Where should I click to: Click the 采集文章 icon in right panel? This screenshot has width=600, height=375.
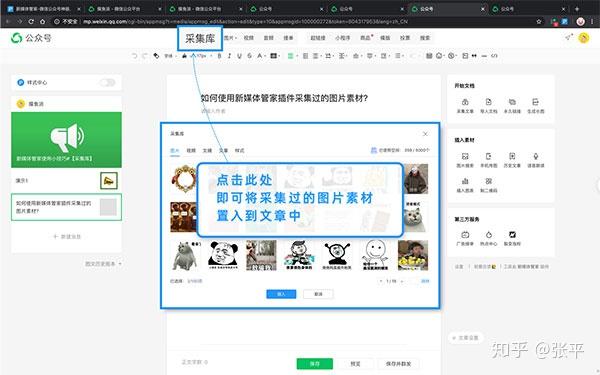coord(465,105)
